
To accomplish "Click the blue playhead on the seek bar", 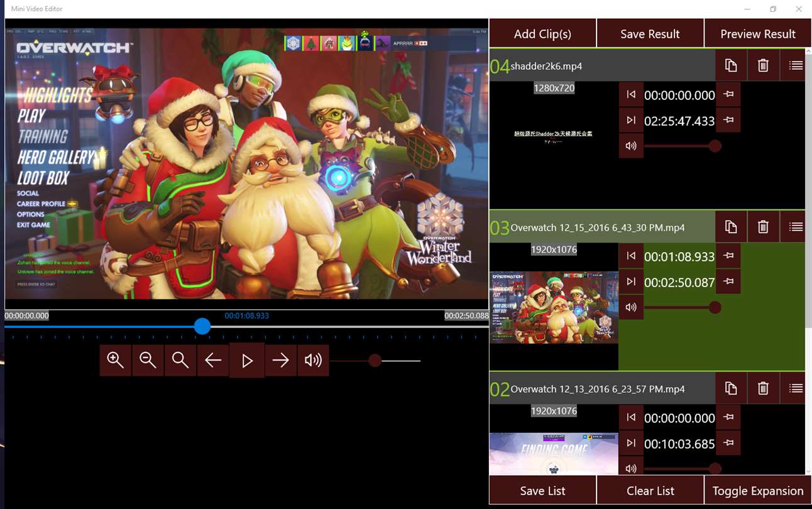I will pos(202,326).
